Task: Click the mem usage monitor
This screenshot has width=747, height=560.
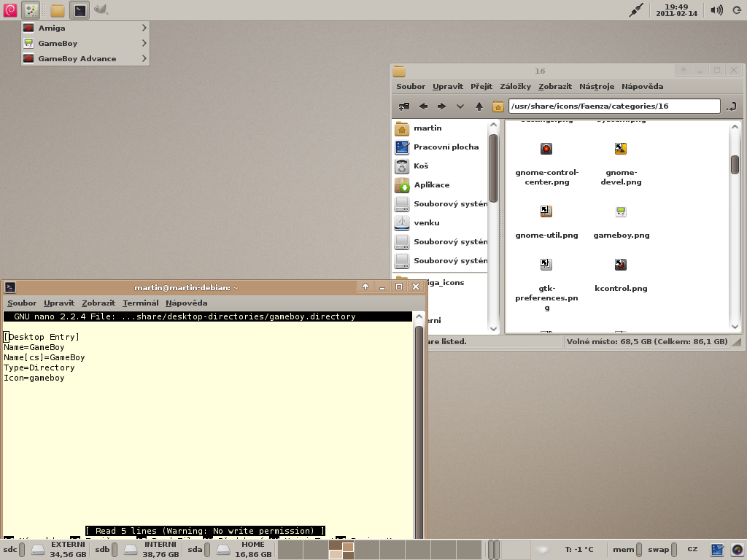Action: pyautogui.click(x=628, y=550)
